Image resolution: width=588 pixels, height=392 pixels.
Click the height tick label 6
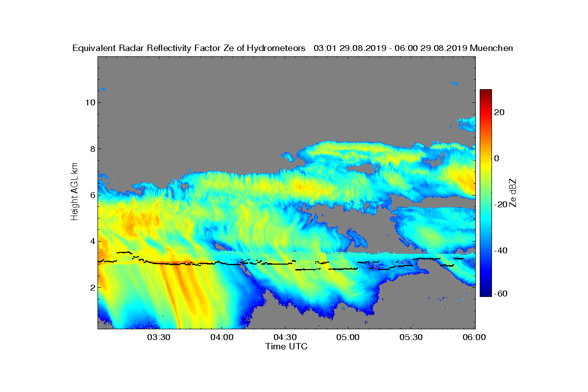pos(92,195)
